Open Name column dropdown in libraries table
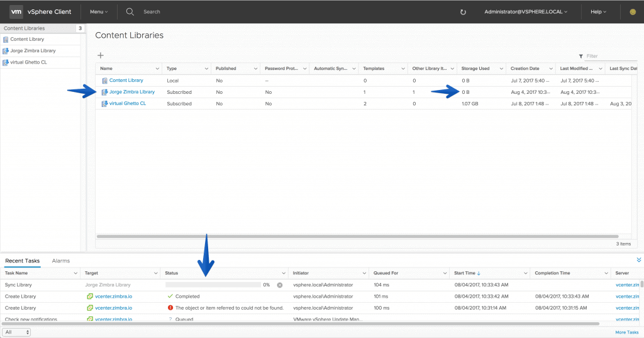The height and width of the screenshot is (338, 644). tap(157, 69)
